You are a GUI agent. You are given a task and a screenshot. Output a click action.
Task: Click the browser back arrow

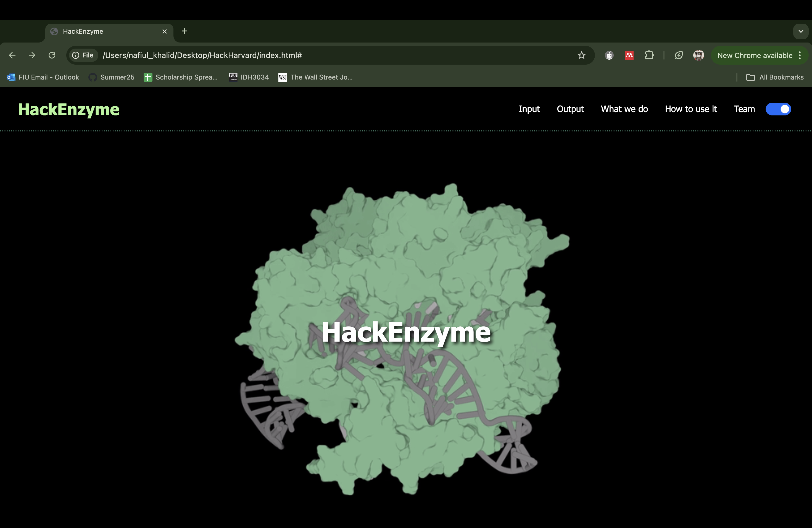12,55
